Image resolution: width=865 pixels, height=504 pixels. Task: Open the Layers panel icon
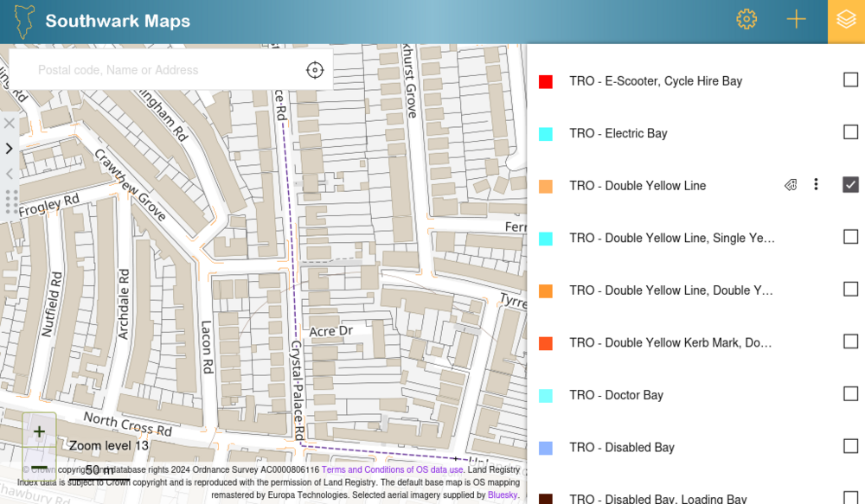coord(845,19)
